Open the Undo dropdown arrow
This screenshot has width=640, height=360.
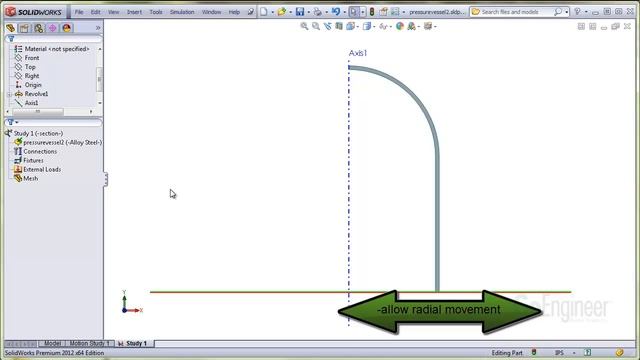344,12
